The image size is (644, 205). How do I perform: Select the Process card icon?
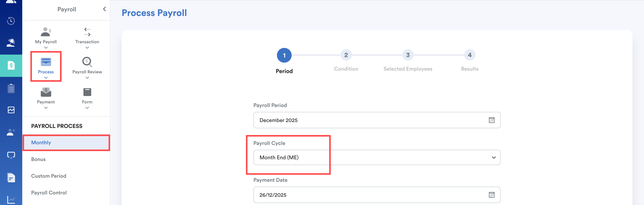tap(46, 62)
